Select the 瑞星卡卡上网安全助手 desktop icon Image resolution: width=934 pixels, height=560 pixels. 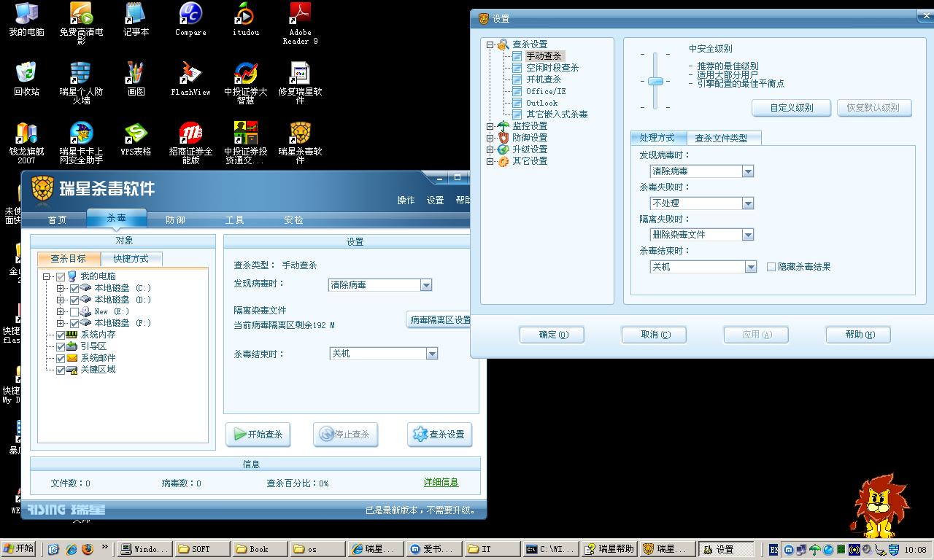81,143
